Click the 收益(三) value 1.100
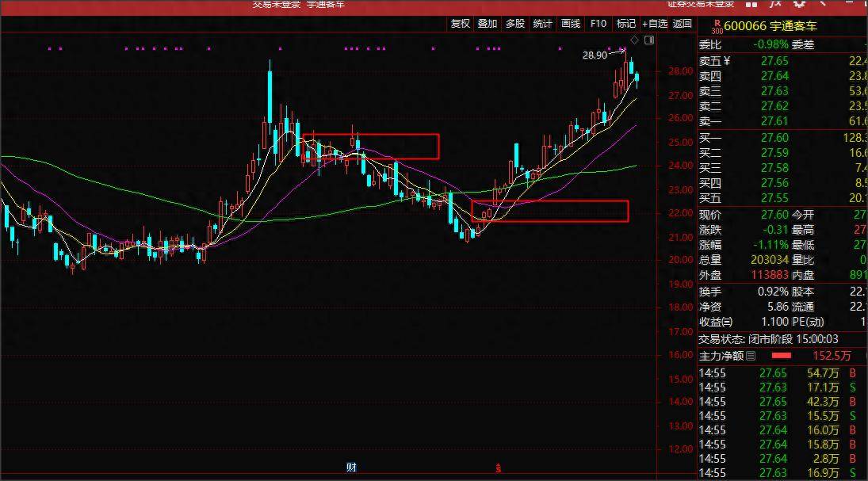This screenshot has width=868, height=481. (x=775, y=322)
